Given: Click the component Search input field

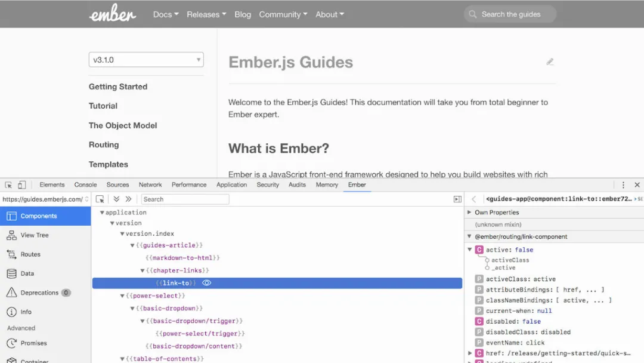Looking at the screenshot, I should point(185,199).
